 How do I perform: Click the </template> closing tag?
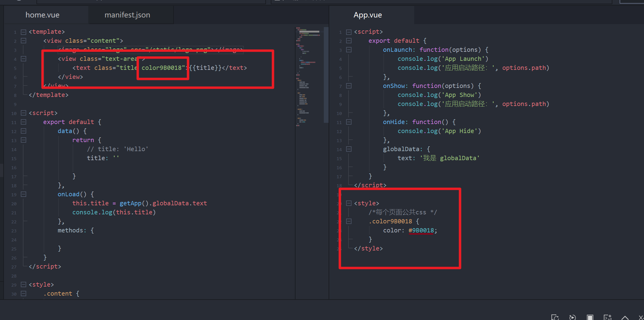(x=48, y=95)
